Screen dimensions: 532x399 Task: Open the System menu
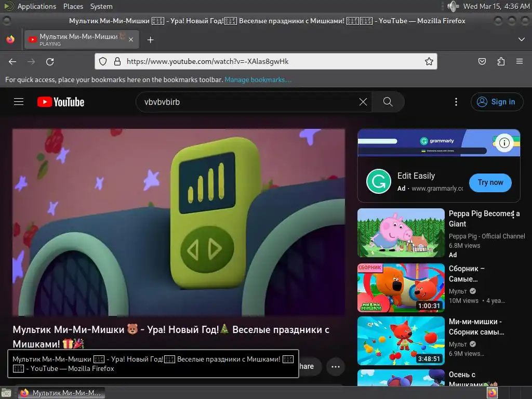tap(101, 6)
